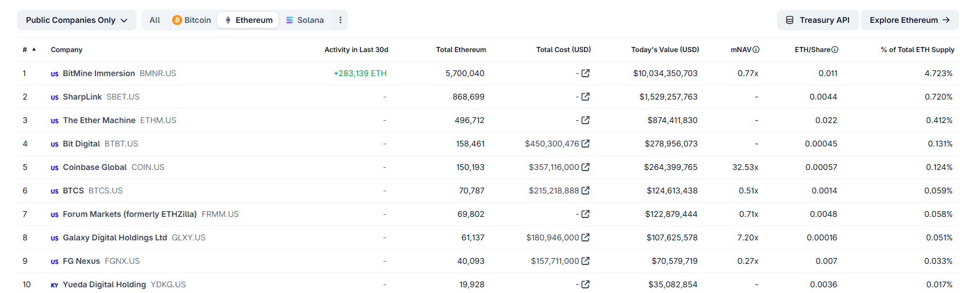Open external link beside $215,218,888 cost
Image resolution: width=980 pixels, height=293 pixels.
(x=585, y=191)
